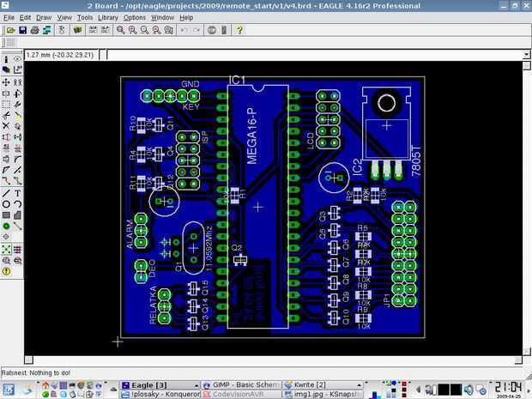Switch to img1.jpg KSnapshot taskbar entry
The width and height of the screenshot is (532, 399).
click(x=323, y=394)
